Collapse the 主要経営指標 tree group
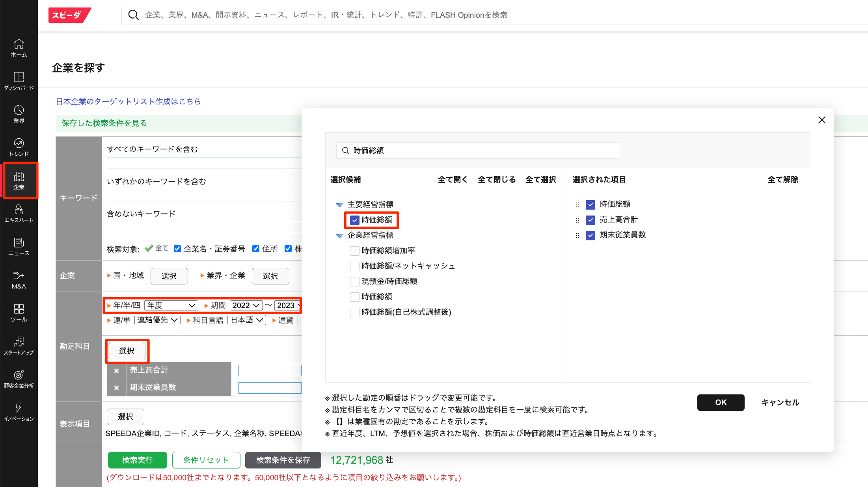 click(x=339, y=204)
